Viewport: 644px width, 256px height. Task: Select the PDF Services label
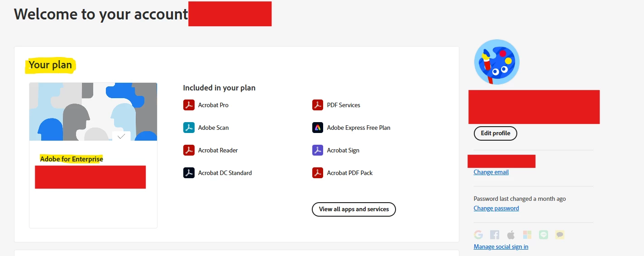343,105
